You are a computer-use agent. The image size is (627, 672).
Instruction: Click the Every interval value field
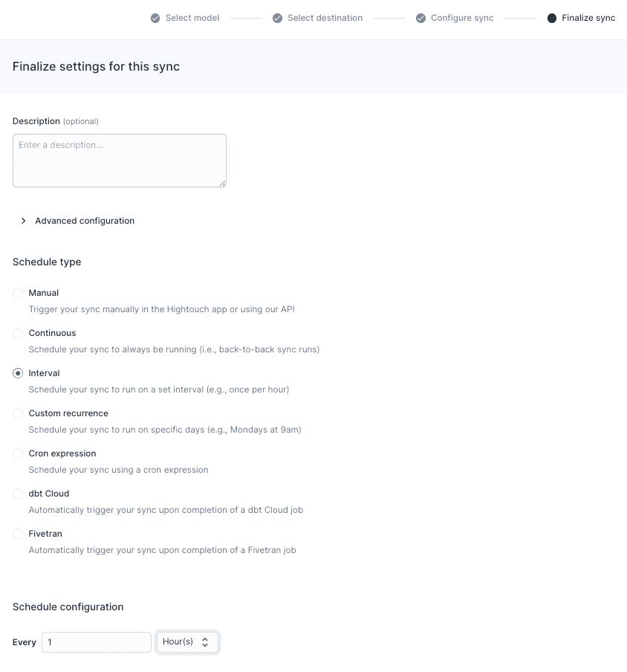click(x=96, y=642)
